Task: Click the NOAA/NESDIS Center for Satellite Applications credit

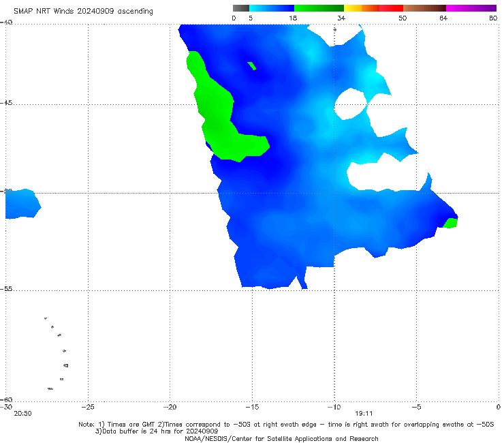Action: pyautogui.click(x=281, y=439)
